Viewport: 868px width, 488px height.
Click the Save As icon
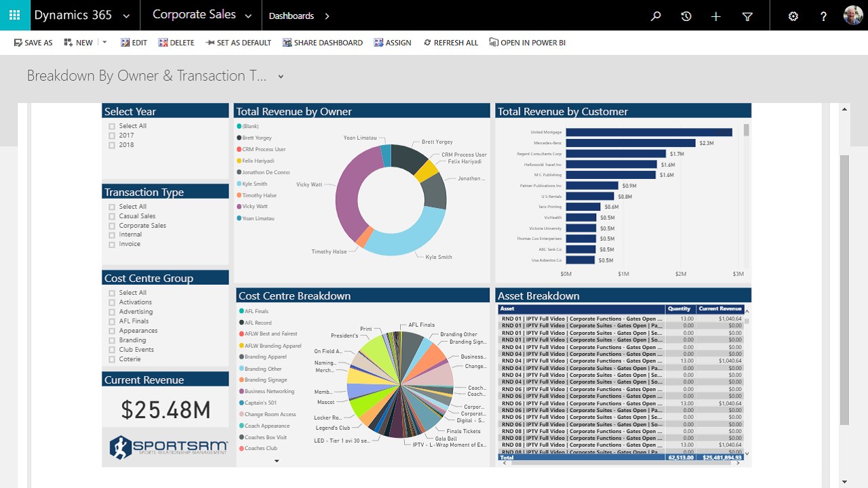coord(18,43)
